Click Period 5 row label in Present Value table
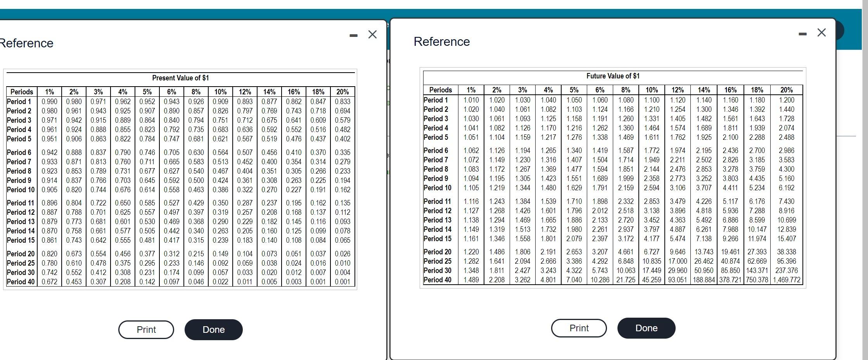The height and width of the screenshot is (360, 868). [19, 139]
